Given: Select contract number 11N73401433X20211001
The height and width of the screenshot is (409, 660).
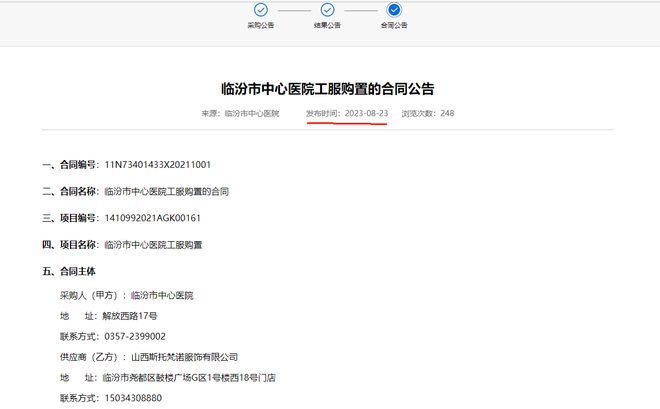Looking at the screenshot, I should (x=157, y=165).
